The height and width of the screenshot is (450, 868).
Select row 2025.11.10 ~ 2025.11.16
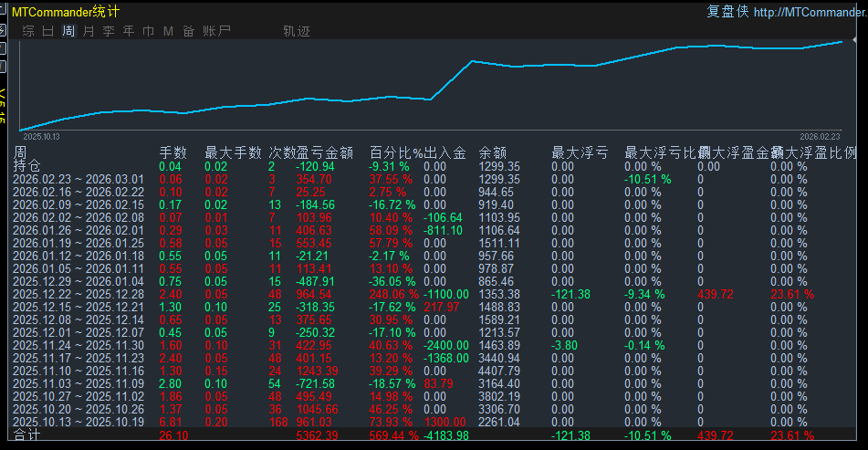(x=78, y=371)
